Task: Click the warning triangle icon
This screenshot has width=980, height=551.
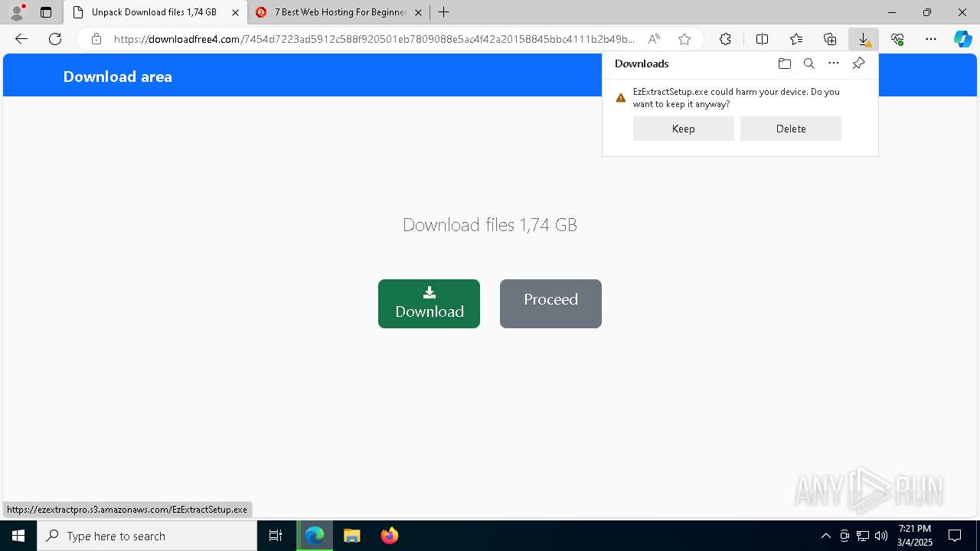Action: [x=621, y=97]
